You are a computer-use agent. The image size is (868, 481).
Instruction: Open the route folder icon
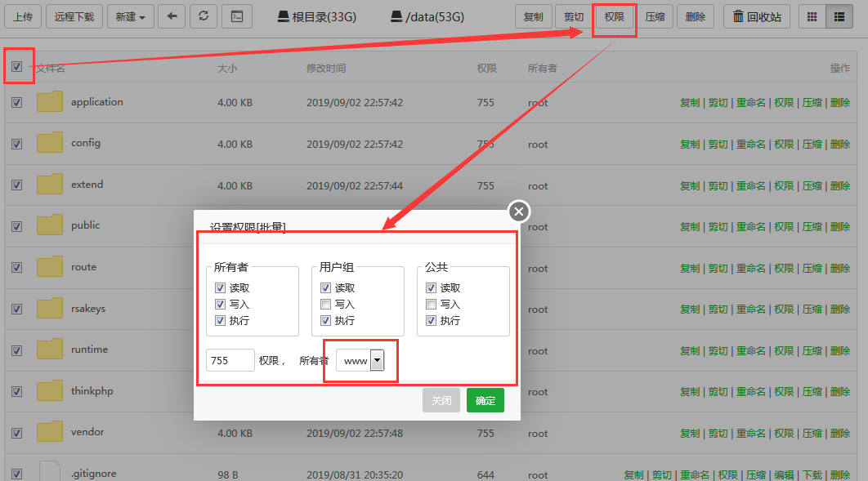point(50,267)
